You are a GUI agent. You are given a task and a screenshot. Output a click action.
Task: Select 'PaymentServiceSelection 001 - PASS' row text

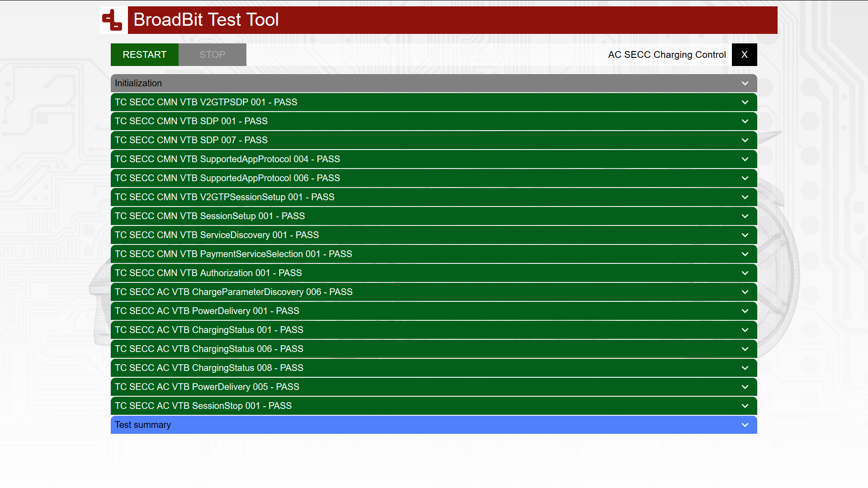233,254
